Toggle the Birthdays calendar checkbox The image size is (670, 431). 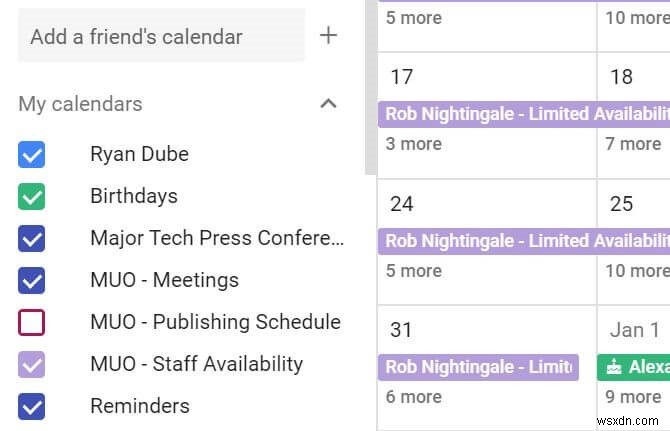pyautogui.click(x=32, y=196)
